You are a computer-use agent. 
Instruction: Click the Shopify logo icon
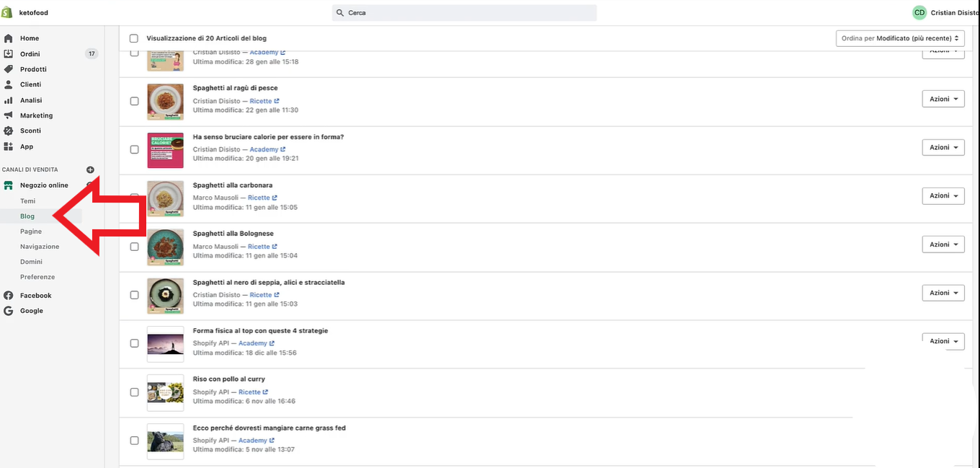click(8, 13)
